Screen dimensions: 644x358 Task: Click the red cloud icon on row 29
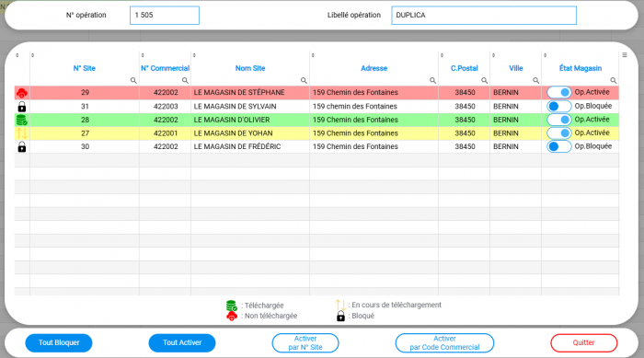coord(22,93)
